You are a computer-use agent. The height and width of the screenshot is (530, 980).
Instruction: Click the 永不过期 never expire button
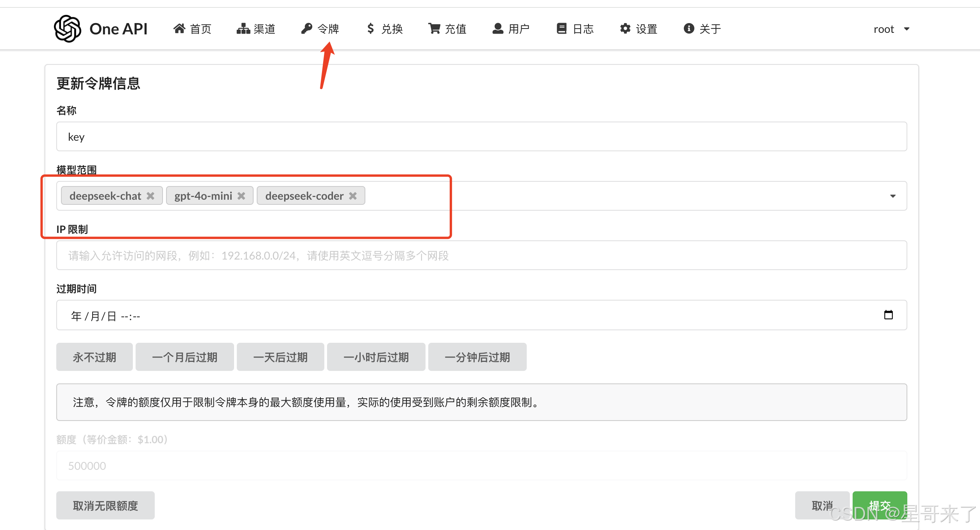[x=94, y=357]
